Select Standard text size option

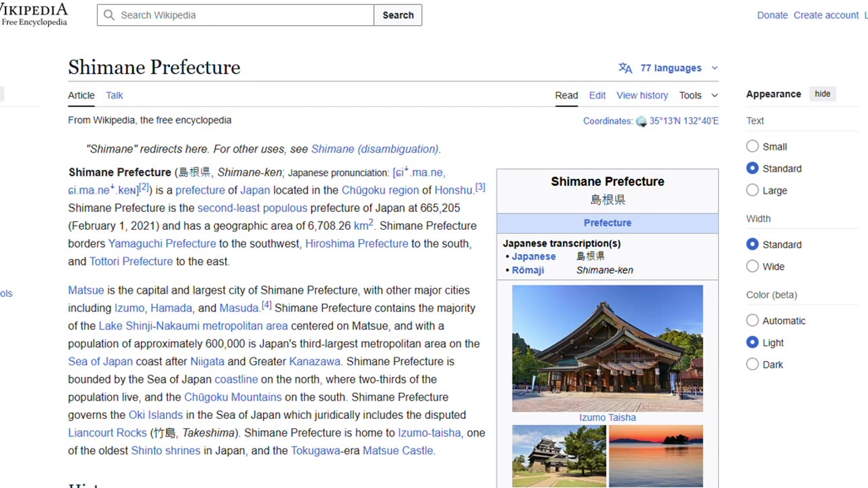click(x=752, y=168)
